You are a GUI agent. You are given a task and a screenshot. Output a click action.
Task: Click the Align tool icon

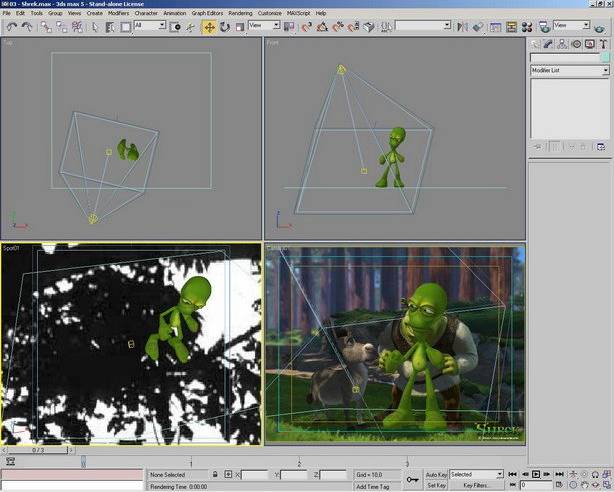coord(478,27)
